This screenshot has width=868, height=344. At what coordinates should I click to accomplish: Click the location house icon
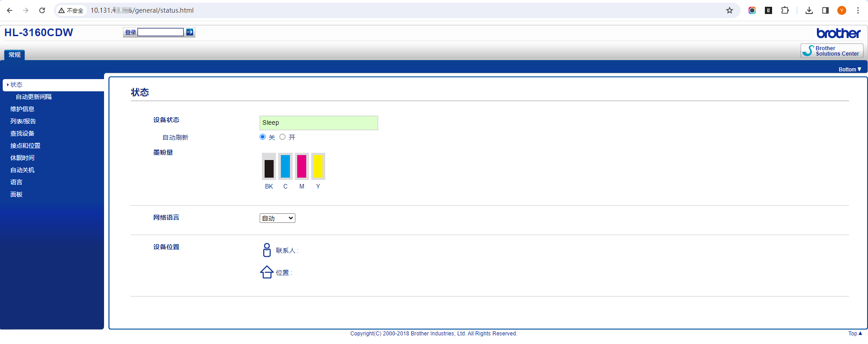267,272
